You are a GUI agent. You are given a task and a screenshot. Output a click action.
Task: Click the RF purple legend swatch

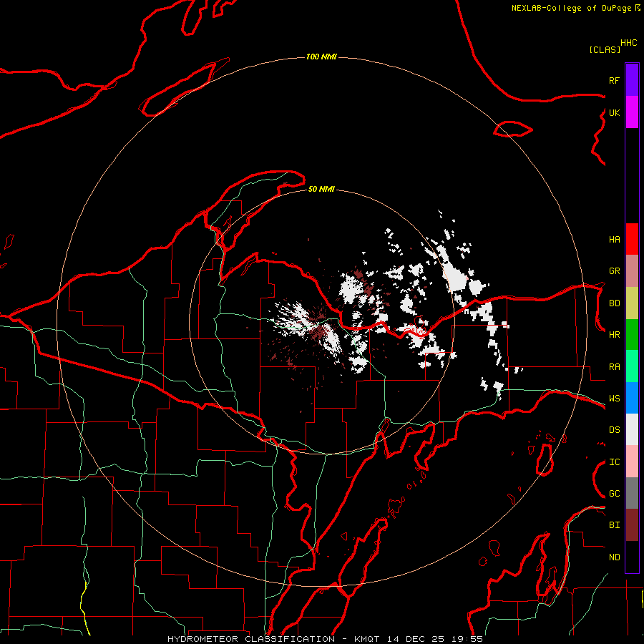click(632, 80)
